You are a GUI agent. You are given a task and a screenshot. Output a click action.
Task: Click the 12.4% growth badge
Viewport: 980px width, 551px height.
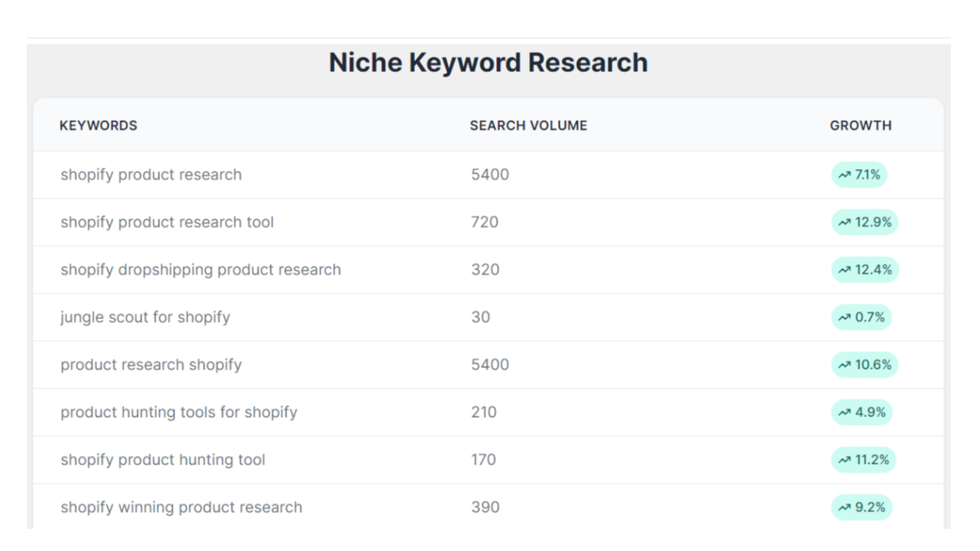(865, 269)
